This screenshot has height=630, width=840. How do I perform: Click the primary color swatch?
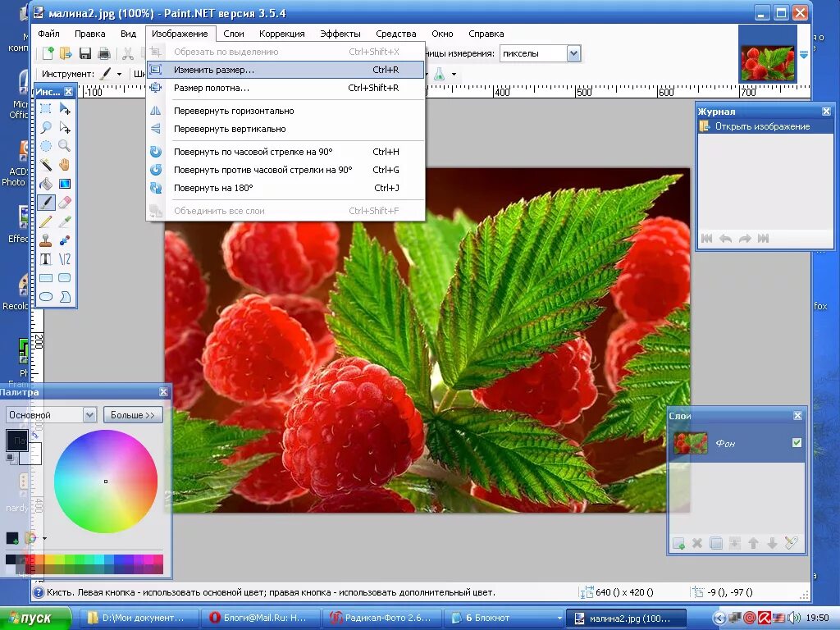pyautogui.click(x=16, y=441)
